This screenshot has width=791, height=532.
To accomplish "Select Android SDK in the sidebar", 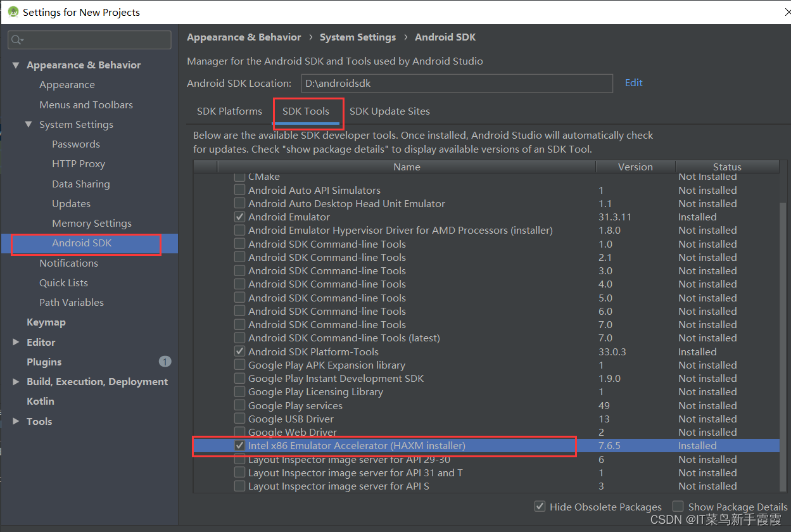I will [x=82, y=243].
